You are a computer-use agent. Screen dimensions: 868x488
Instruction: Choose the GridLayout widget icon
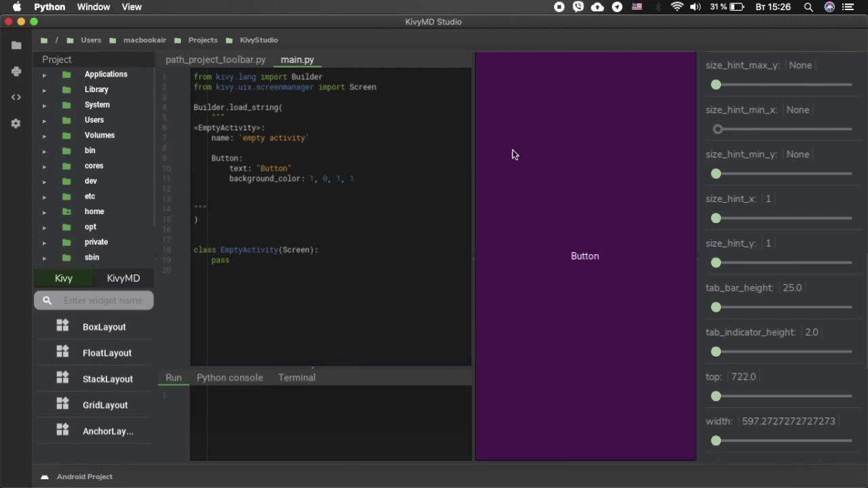click(63, 404)
